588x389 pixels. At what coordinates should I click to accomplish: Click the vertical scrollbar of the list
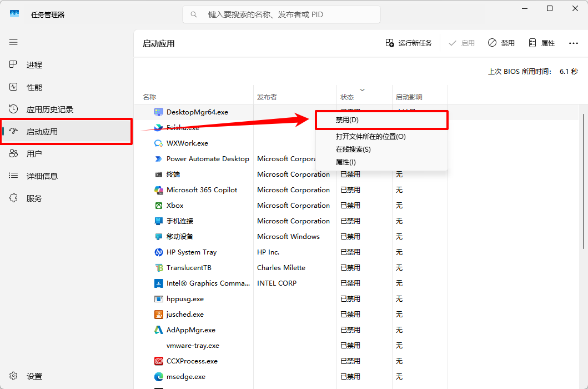(x=584, y=180)
